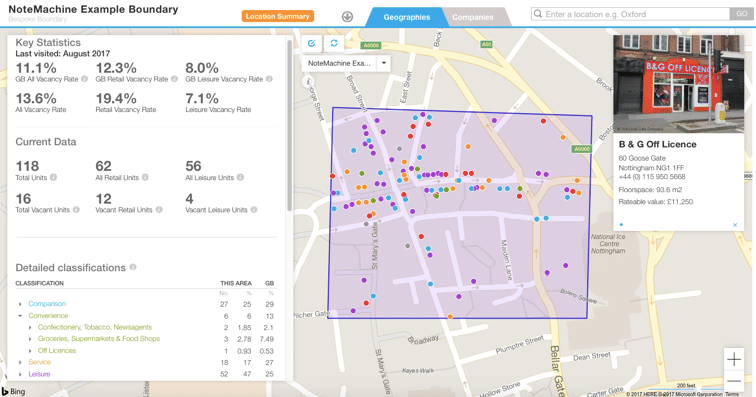
Task: Click the info icon beside Total Units
Action: pyautogui.click(x=54, y=178)
